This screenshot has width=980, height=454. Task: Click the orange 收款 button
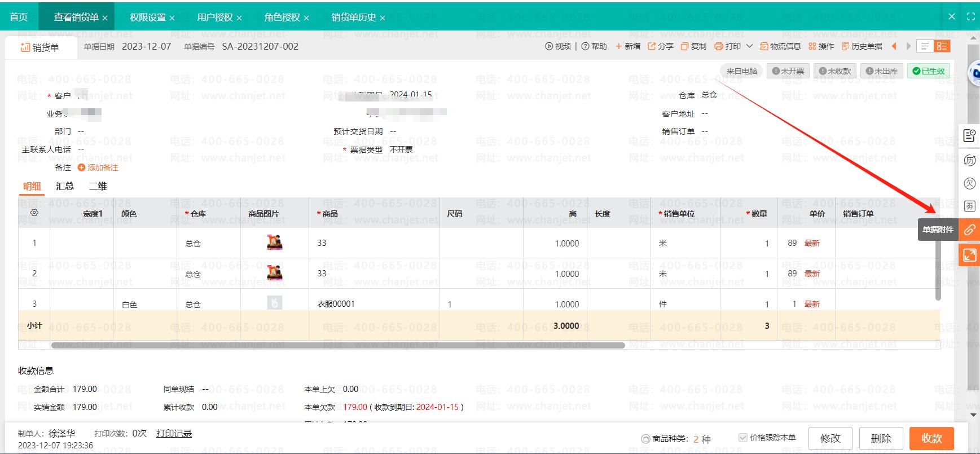[x=931, y=438]
